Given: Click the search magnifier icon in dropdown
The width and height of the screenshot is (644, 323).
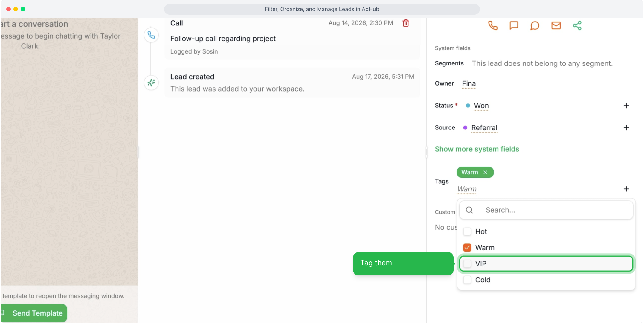Looking at the screenshot, I should tap(469, 210).
